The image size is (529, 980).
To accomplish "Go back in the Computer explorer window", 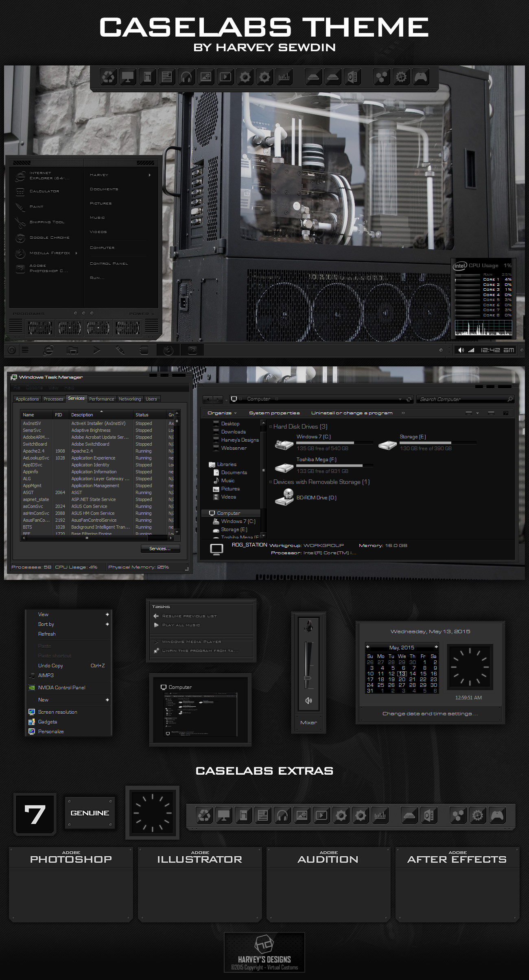I will point(208,399).
